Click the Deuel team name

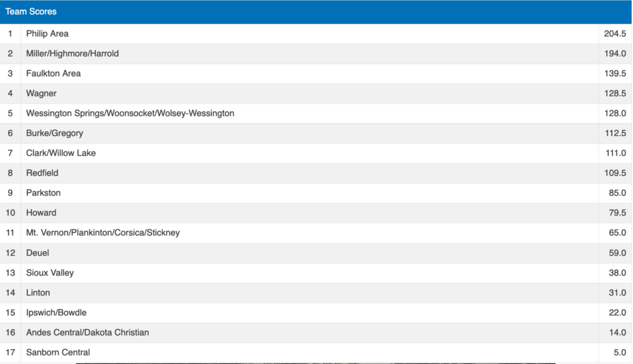click(37, 253)
